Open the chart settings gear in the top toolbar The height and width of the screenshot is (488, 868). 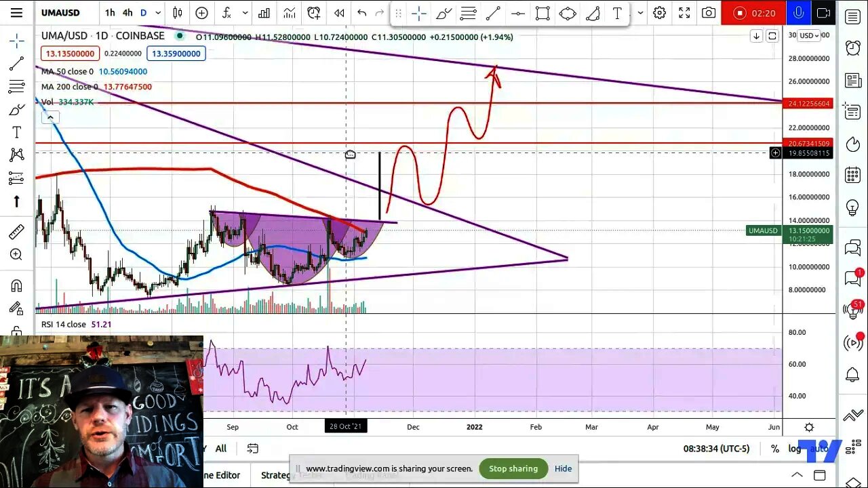point(659,12)
